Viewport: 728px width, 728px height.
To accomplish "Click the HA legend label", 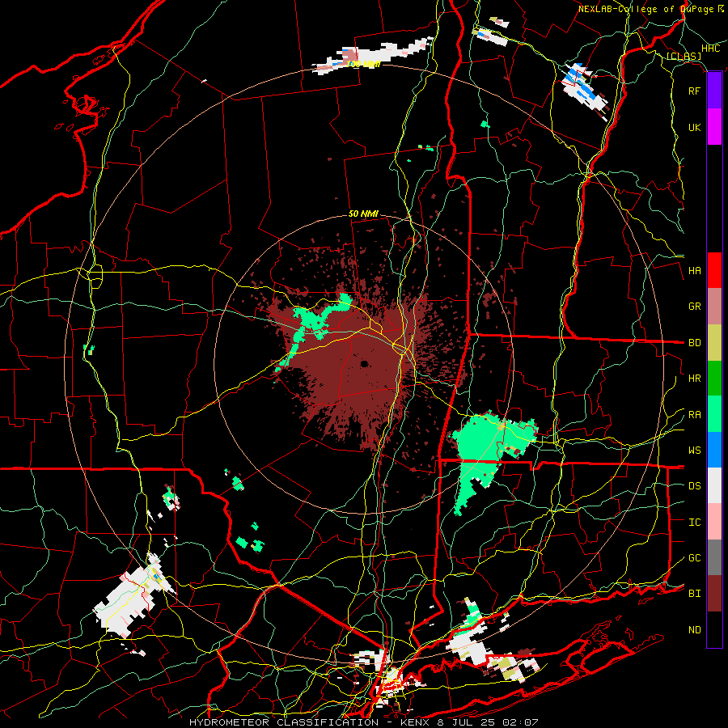I will (x=694, y=271).
